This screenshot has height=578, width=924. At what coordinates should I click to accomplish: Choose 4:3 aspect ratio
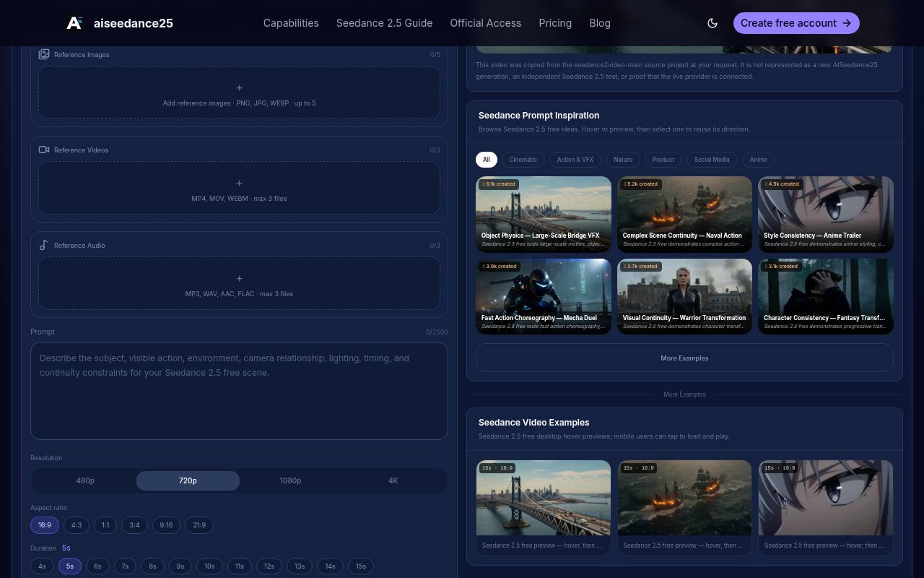[77, 525]
